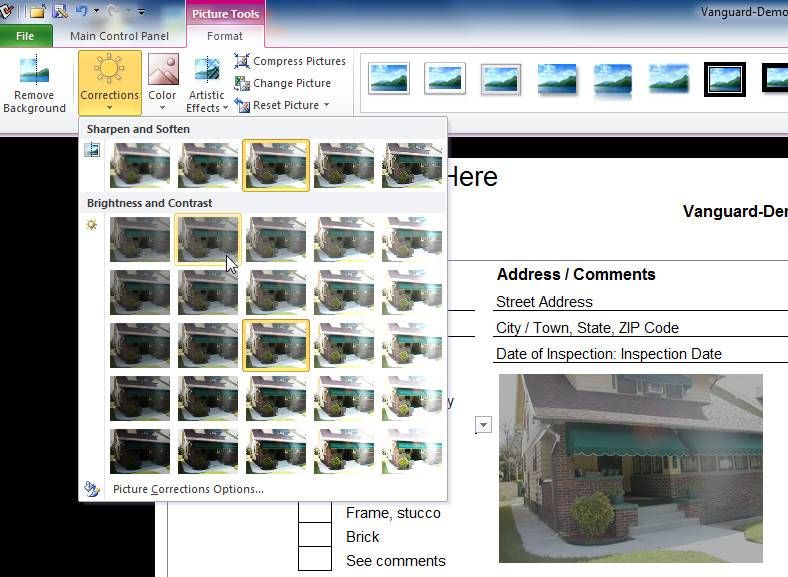
Task: Click the Undo arrow in quick access toolbar
Action: coord(81,11)
